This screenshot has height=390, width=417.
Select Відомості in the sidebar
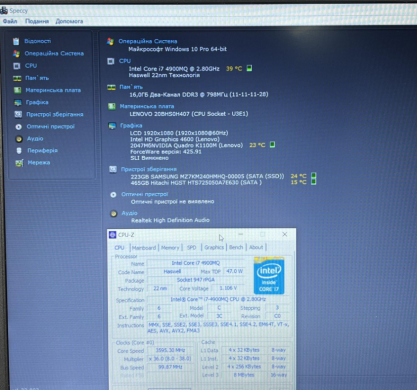[38, 41]
